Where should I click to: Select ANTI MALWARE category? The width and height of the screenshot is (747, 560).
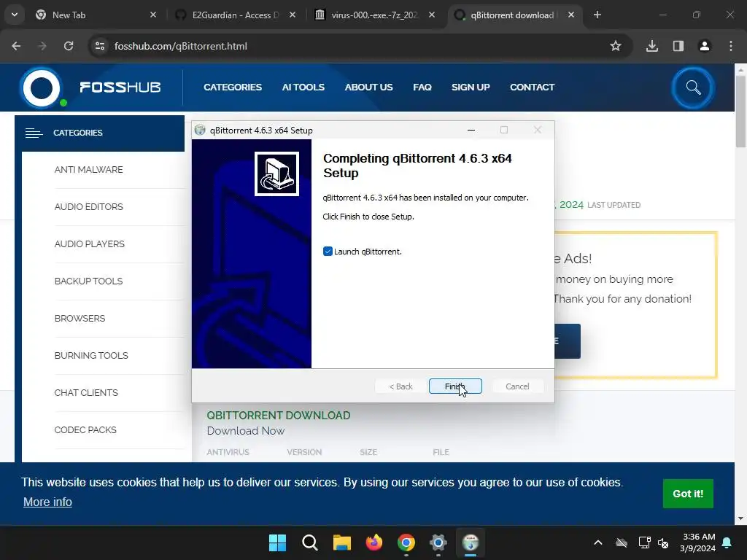tap(88, 169)
